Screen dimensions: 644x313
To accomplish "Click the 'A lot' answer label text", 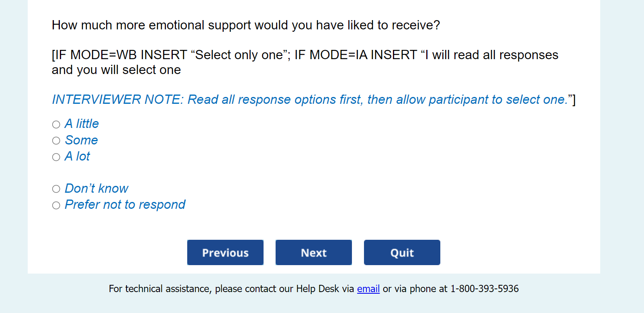I will (x=78, y=156).
